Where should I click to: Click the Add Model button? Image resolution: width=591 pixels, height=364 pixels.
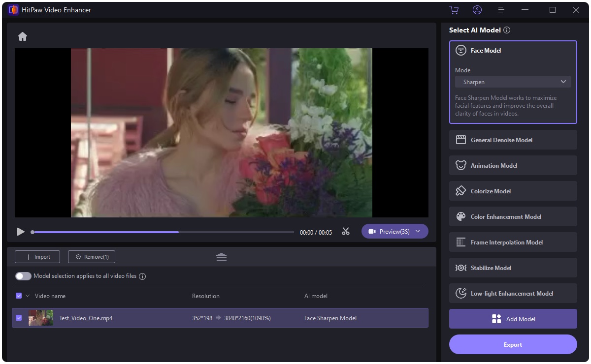[x=513, y=319]
